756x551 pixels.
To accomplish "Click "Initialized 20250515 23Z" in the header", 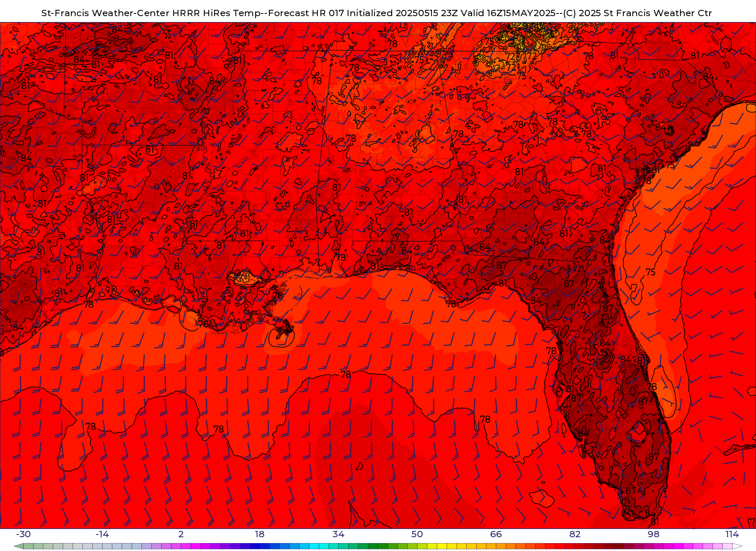I will [x=402, y=13].
